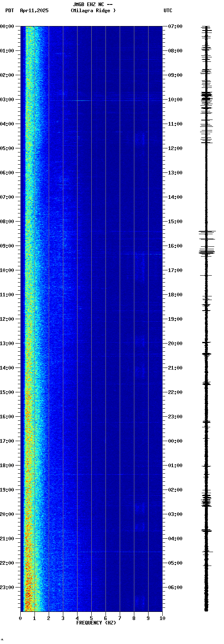Click the 18:00 PDT time label
224x644 pixels.
click(x=7, y=466)
